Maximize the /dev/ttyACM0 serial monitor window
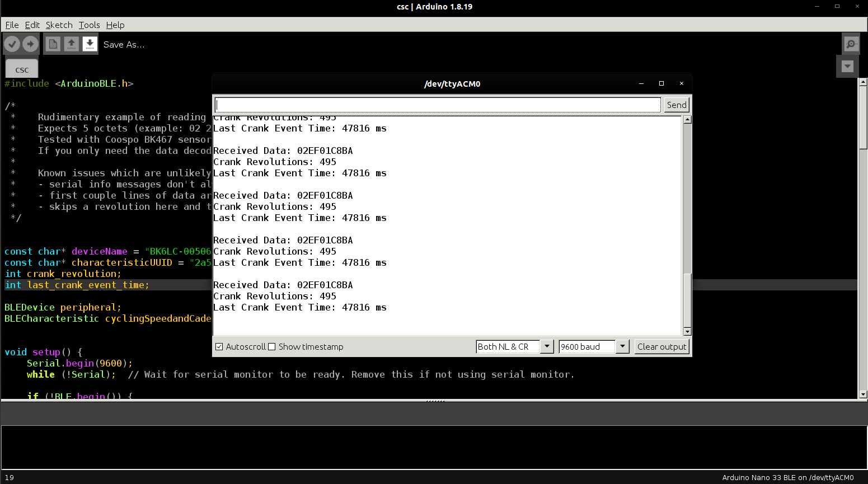This screenshot has width=868, height=484. (661, 83)
